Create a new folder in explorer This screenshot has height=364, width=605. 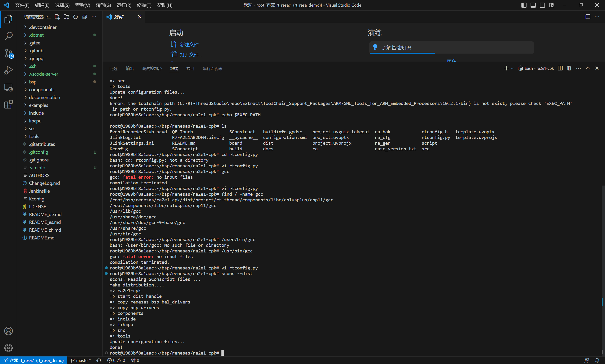[x=66, y=17]
